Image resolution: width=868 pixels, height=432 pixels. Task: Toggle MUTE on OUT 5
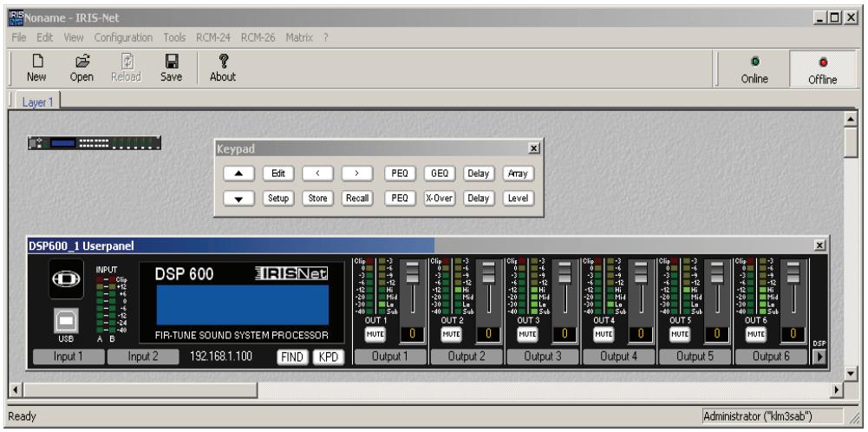(680, 334)
